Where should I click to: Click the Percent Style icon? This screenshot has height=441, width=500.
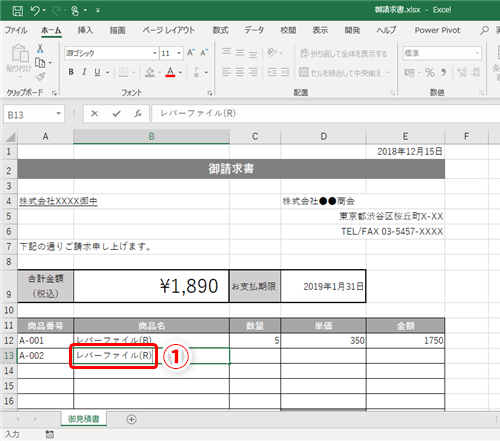(430, 72)
